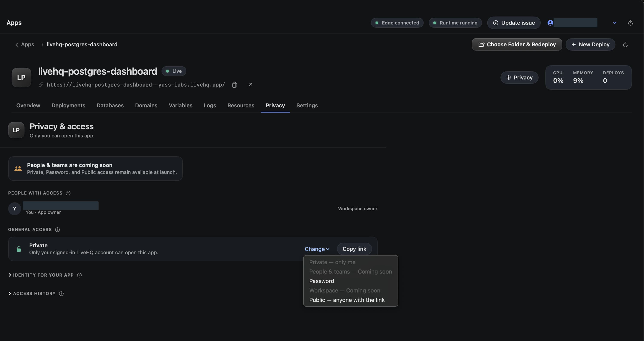Click the link icon before the app URL
Screen dimensions: 644x341
point(41,85)
